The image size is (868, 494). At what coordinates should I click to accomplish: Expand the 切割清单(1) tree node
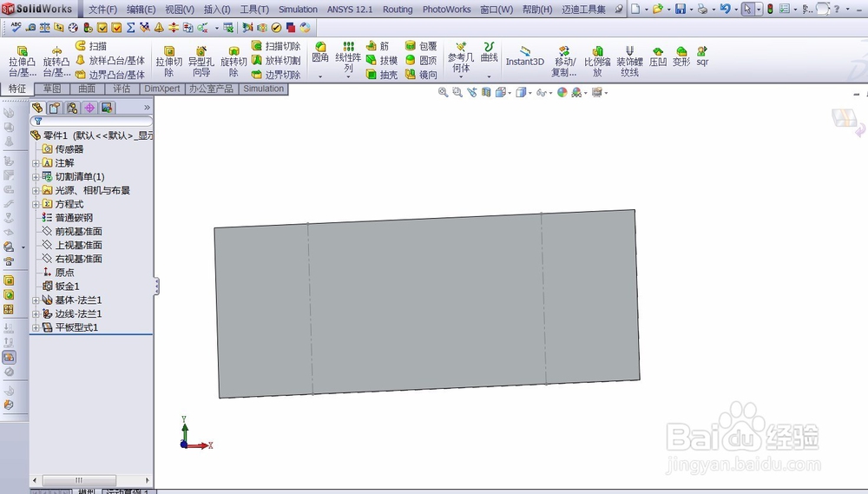36,176
